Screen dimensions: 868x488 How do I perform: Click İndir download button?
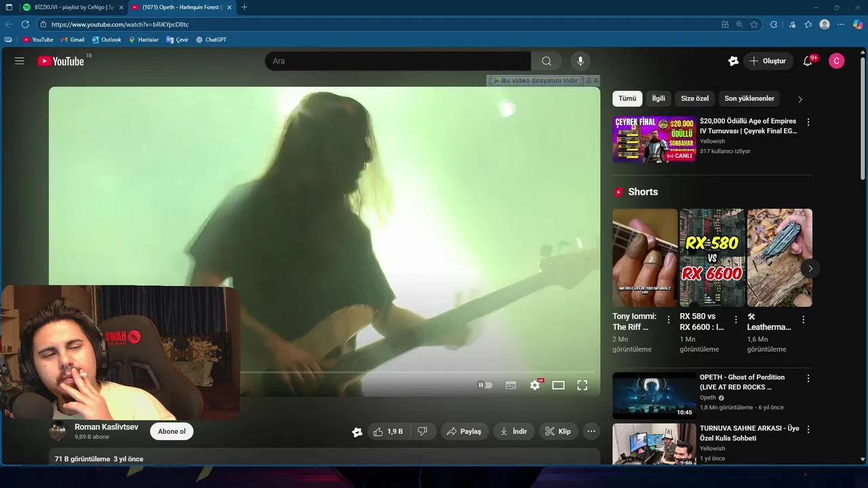tap(513, 432)
